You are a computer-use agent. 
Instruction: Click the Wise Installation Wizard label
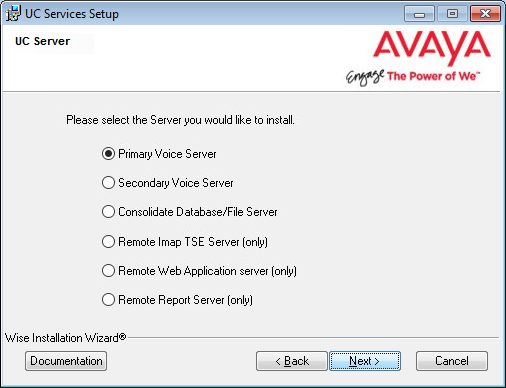coord(65,338)
